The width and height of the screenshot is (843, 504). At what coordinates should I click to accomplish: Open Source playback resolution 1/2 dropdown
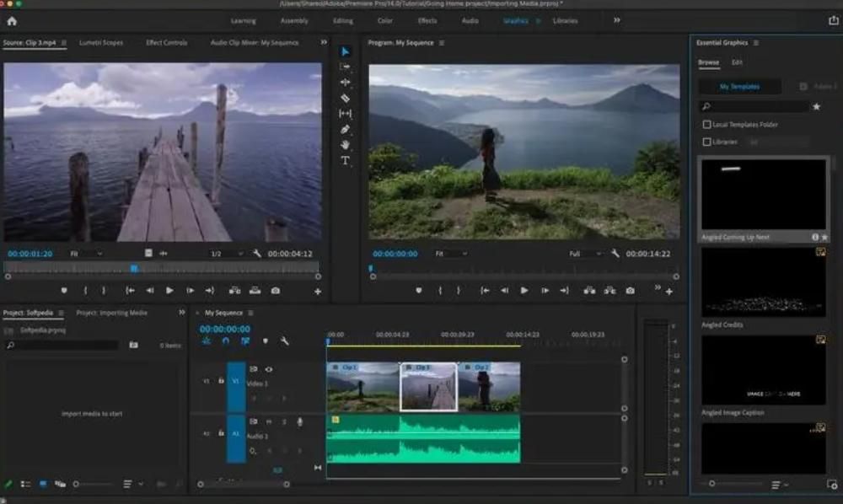pos(227,254)
